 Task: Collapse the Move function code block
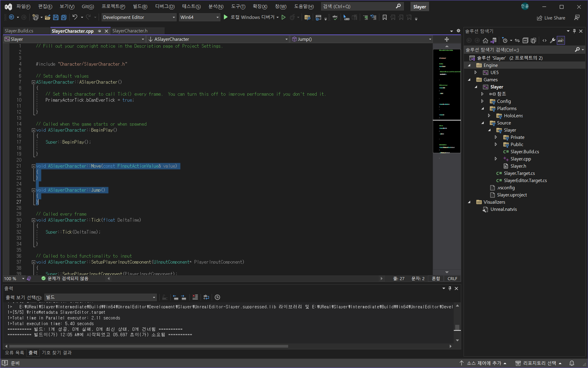coord(34,166)
